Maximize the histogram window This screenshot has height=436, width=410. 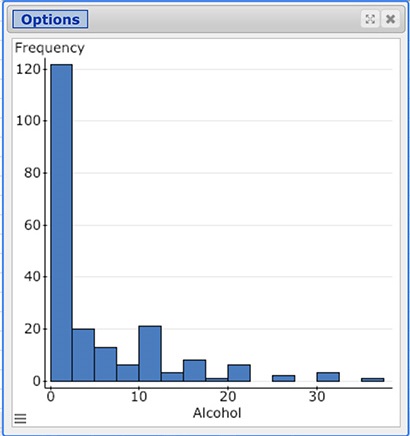pos(370,19)
